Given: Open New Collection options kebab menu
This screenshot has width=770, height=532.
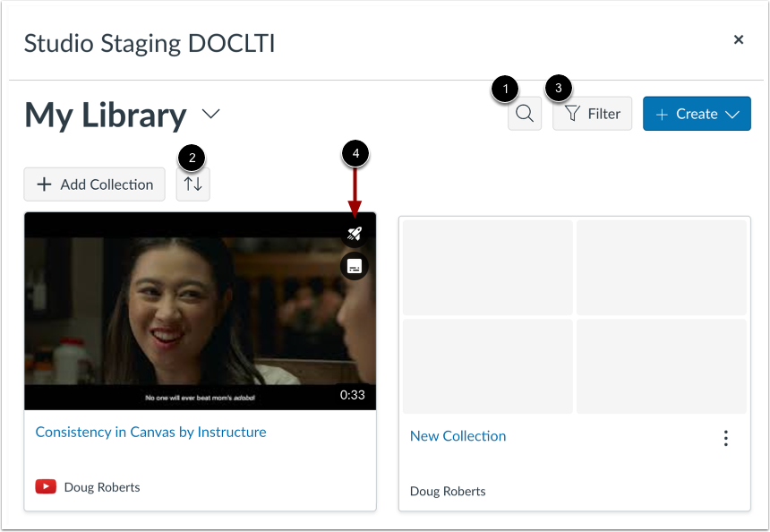Looking at the screenshot, I should [x=726, y=438].
